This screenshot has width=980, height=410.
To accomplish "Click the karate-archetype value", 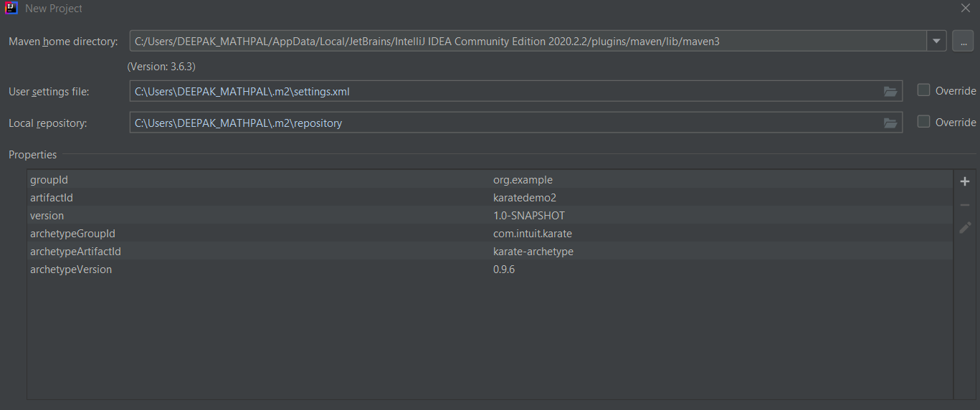I will (x=533, y=252).
